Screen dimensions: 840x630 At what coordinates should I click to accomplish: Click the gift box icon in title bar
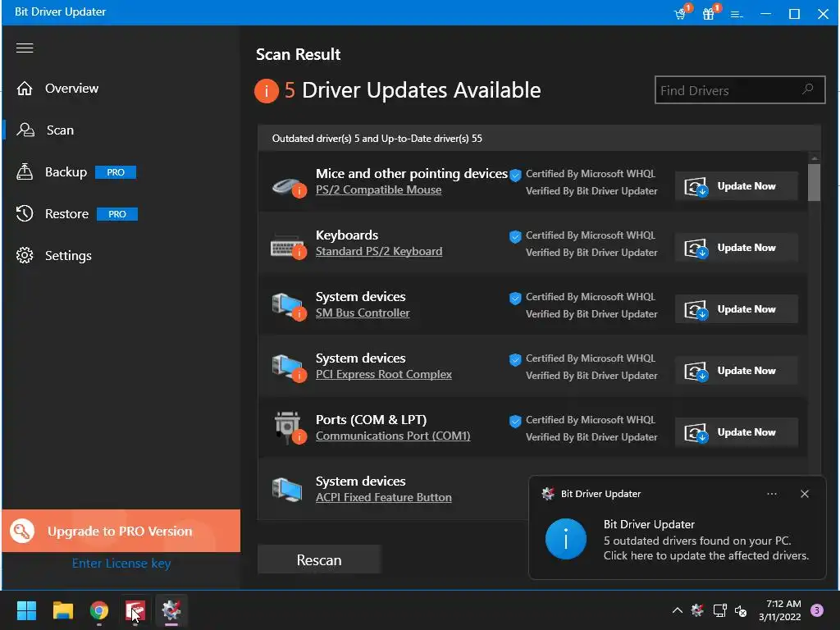click(710, 13)
